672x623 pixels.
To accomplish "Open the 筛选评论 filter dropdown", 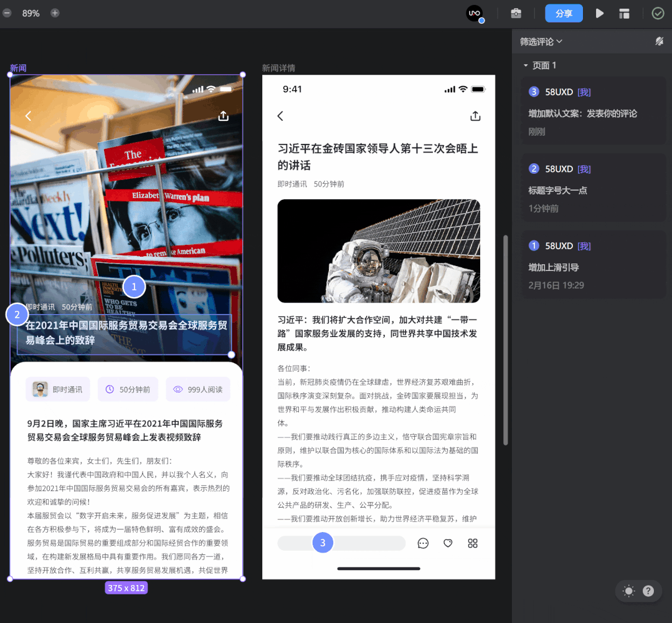I will coord(541,42).
